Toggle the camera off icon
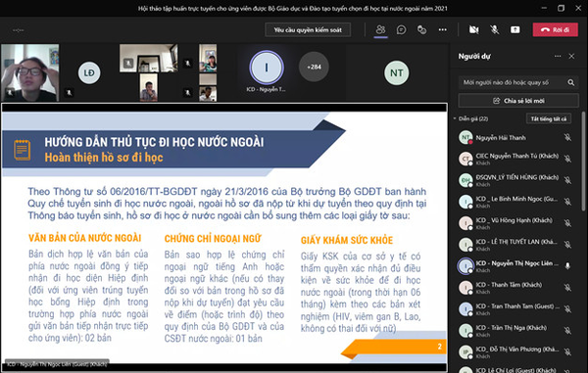Viewport: 588px width, 373px height. coord(474,29)
